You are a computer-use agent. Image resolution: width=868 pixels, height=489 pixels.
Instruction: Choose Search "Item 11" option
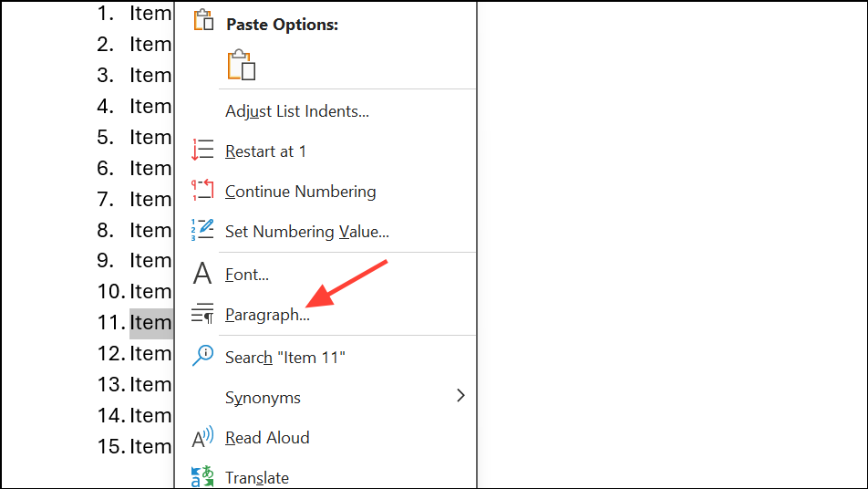(x=285, y=358)
